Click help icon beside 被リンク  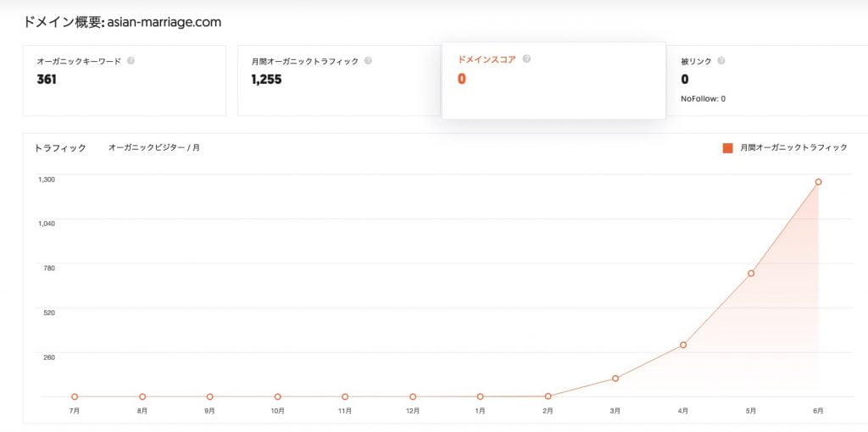coord(721,61)
